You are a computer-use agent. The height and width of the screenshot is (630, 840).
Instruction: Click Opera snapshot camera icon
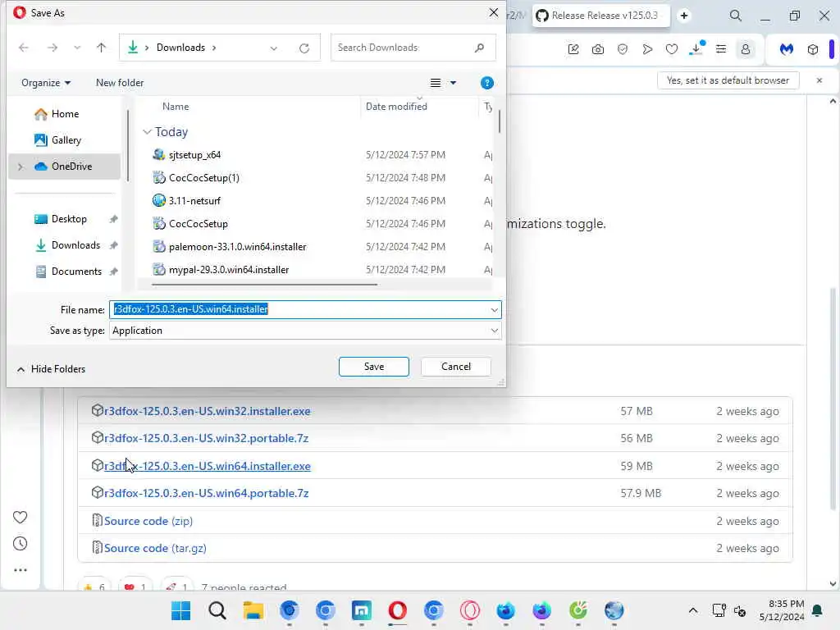[598, 49]
